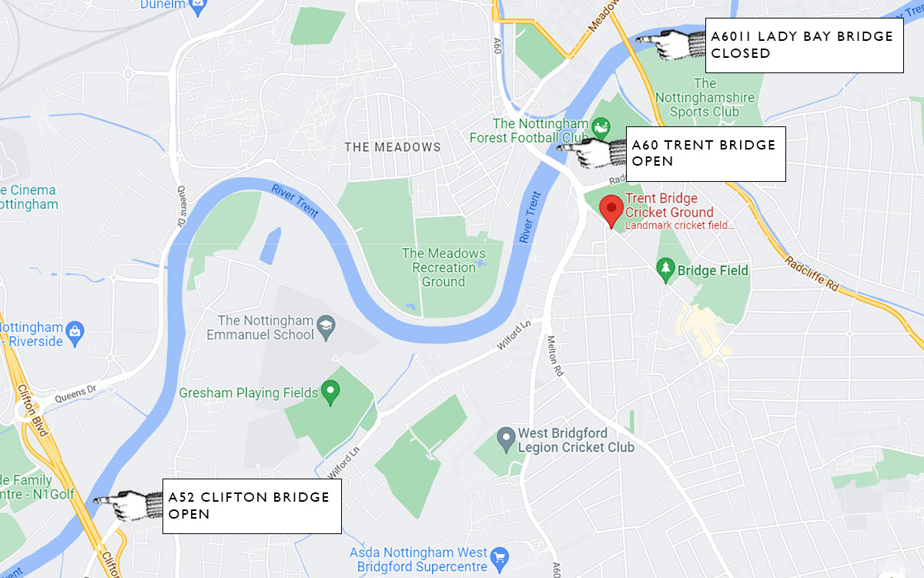Click the A52 Clifton Bridge Open label box
Viewport: 924px width, 578px height.
(252, 506)
